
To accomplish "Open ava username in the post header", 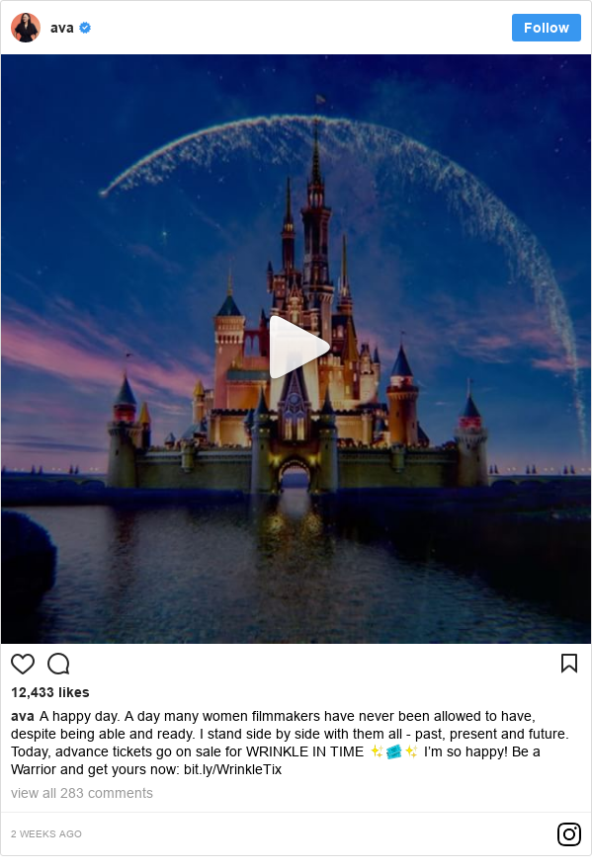I will click(62, 28).
